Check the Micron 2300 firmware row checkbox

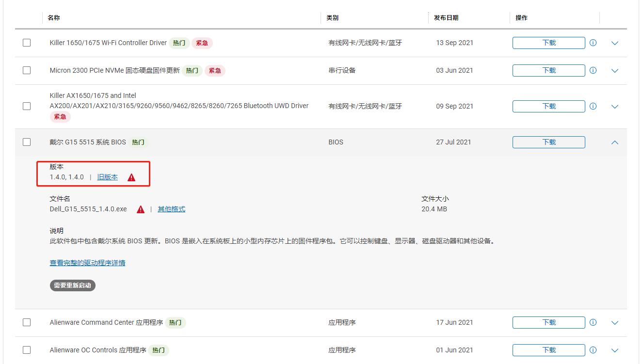pyautogui.click(x=27, y=70)
